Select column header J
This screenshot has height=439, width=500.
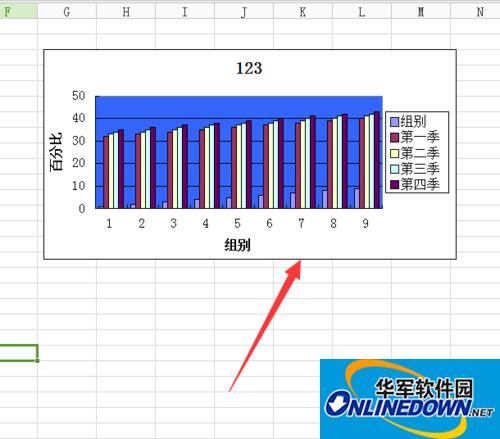[x=244, y=12]
